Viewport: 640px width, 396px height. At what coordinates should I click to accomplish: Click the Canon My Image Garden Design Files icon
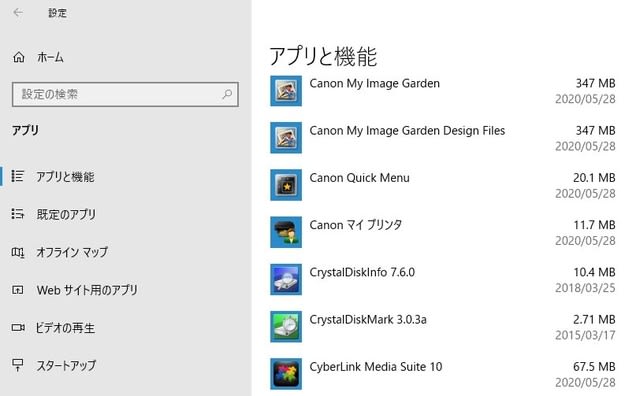[x=286, y=138]
